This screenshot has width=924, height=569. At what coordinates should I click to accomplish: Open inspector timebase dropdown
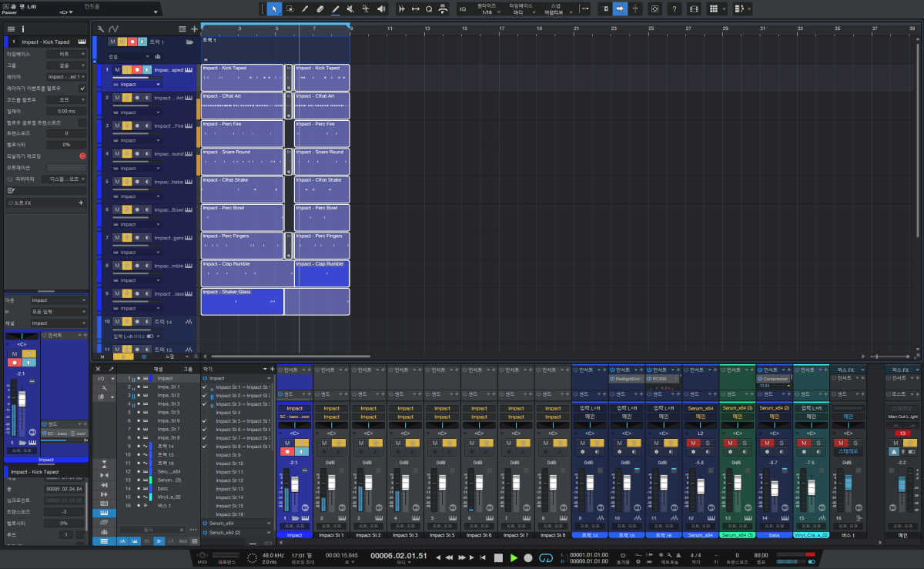[65, 55]
